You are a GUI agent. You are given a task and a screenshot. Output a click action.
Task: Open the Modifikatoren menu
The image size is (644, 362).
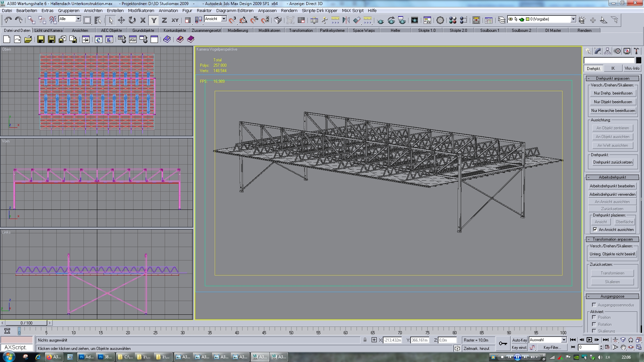click(x=141, y=10)
